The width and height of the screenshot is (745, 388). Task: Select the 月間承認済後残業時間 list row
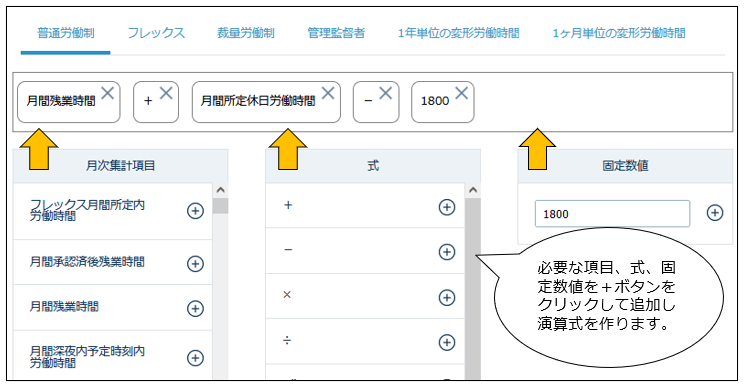click(113, 262)
